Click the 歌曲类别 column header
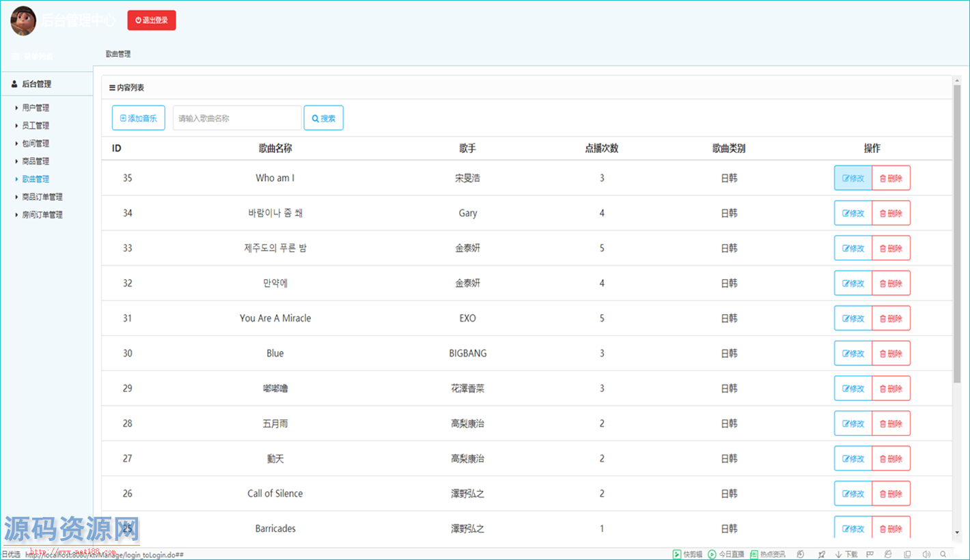The height and width of the screenshot is (560, 970). 729,148
